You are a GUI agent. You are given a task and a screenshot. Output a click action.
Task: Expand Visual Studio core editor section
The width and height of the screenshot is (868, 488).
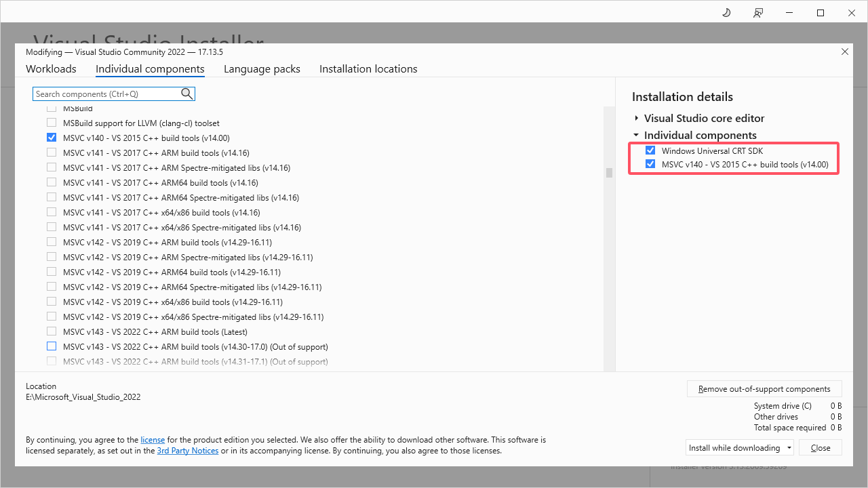pyautogui.click(x=637, y=119)
